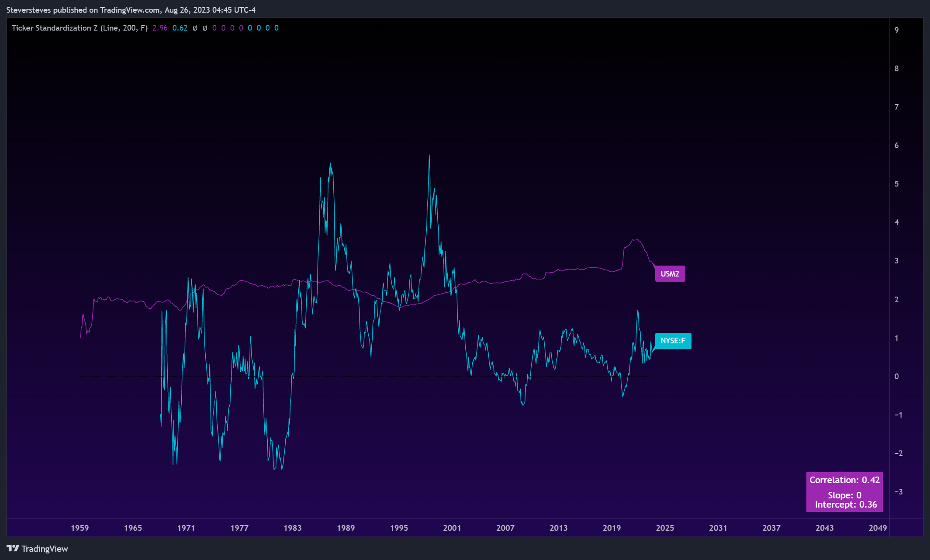Click the 4 tick on price scale

point(897,222)
